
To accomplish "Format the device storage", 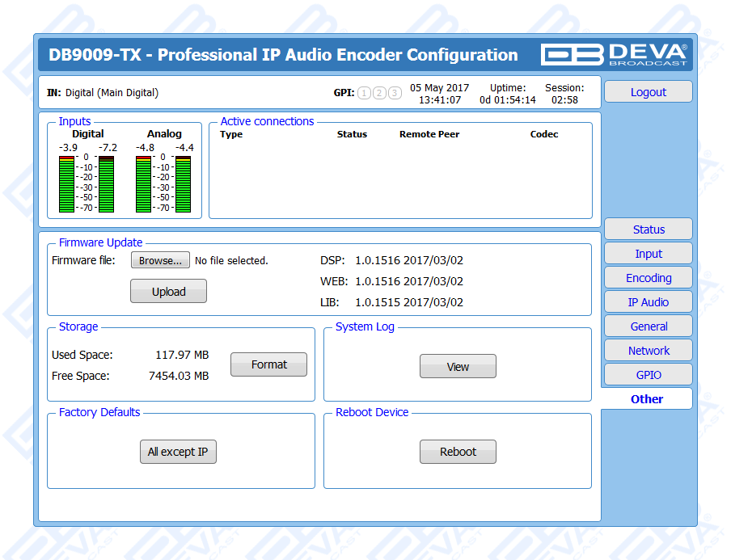I will (x=268, y=364).
